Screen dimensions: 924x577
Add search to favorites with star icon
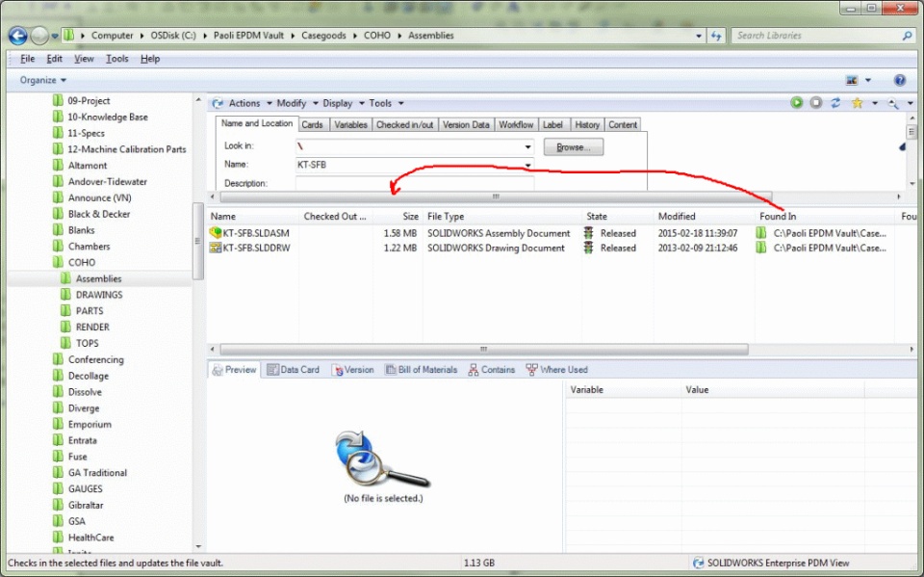click(x=857, y=103)
